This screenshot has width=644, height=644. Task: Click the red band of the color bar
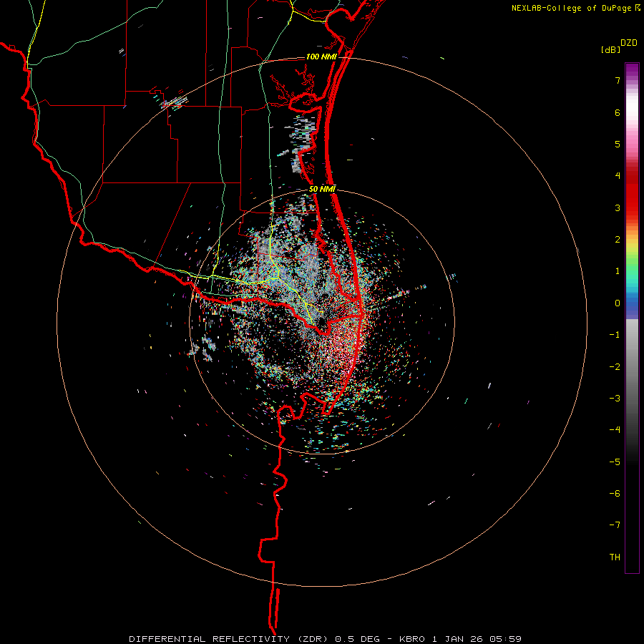coord(632,193)
